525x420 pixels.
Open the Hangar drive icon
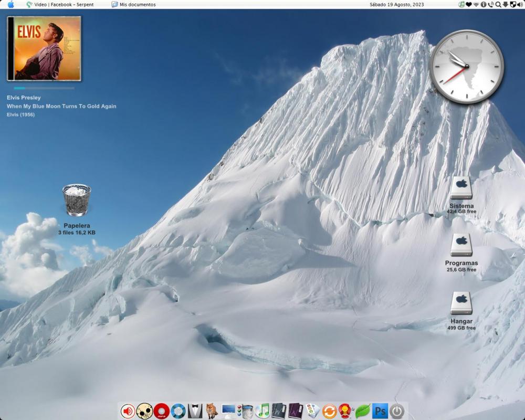click(461, 303)
